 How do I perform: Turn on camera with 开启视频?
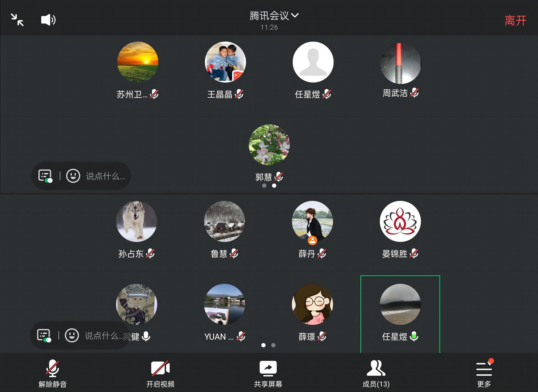pyautogui.click(x=160, y=374)
